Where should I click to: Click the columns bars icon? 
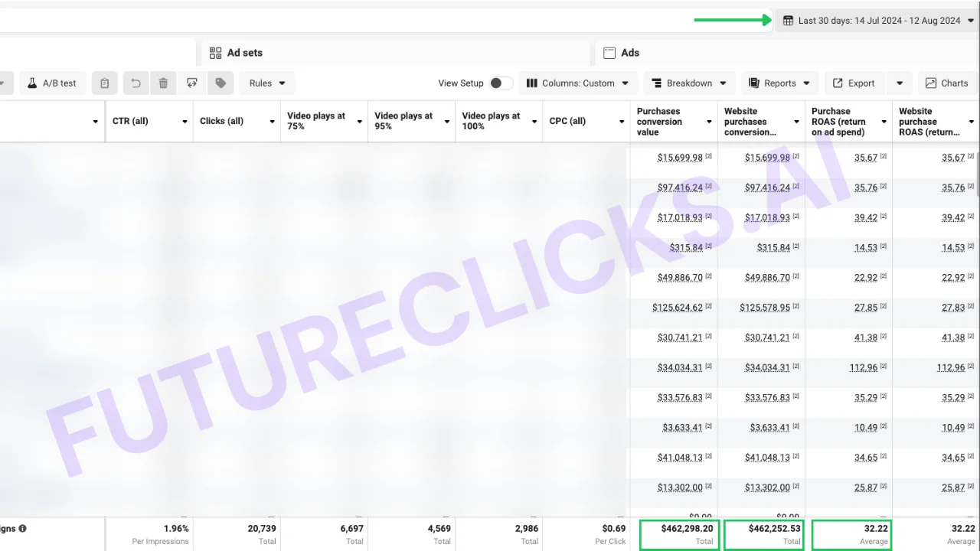(x=532, y=83)
